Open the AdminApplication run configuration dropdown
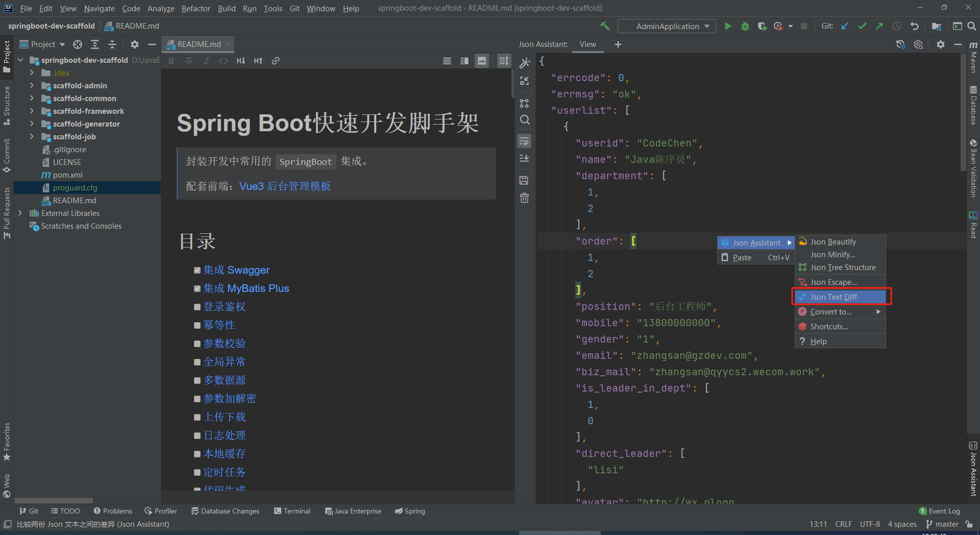980x535 pixels. point(666,26)
